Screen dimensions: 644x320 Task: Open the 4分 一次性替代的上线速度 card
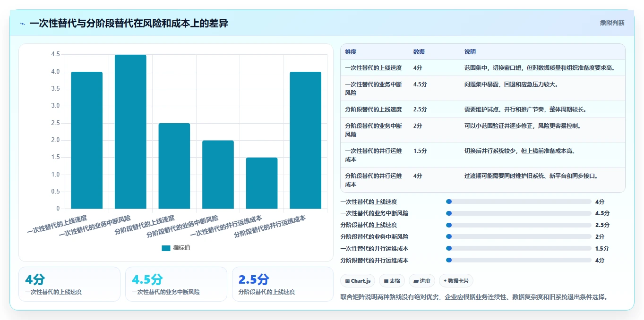(x=69, y=284)
